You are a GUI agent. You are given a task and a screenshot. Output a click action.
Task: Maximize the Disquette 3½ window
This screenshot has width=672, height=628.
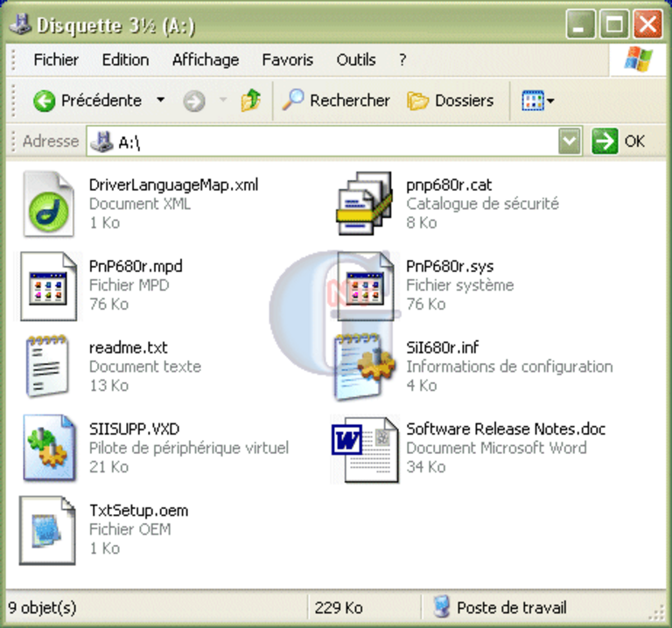point(613,24)
